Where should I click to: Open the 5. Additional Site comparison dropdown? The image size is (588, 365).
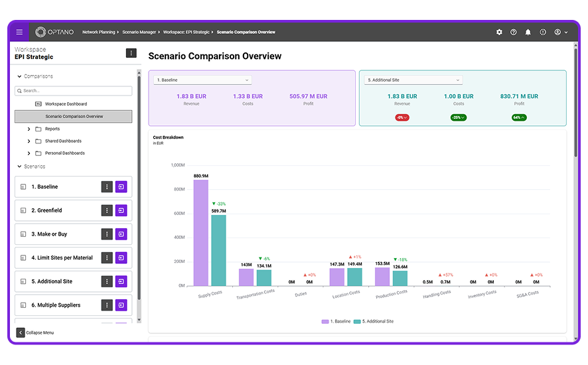coord(413,80)
